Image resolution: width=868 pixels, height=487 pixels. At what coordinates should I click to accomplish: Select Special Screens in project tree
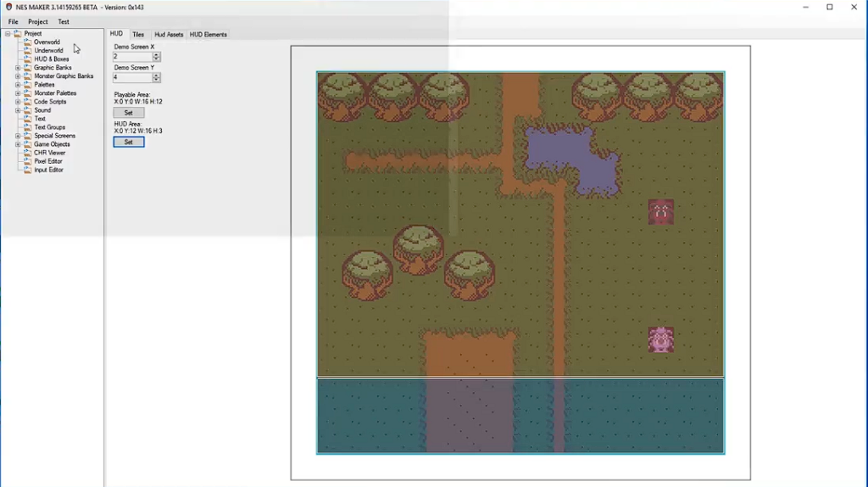[x=55, y=136]
